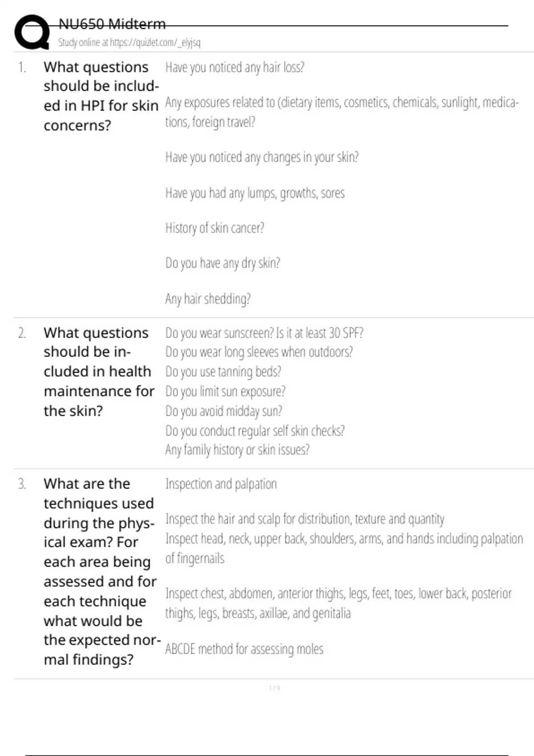Click the Quizlet Q logo icon
Image resolution: width=534 pixels, height=756 pixels.
click(x=32, y=32)
